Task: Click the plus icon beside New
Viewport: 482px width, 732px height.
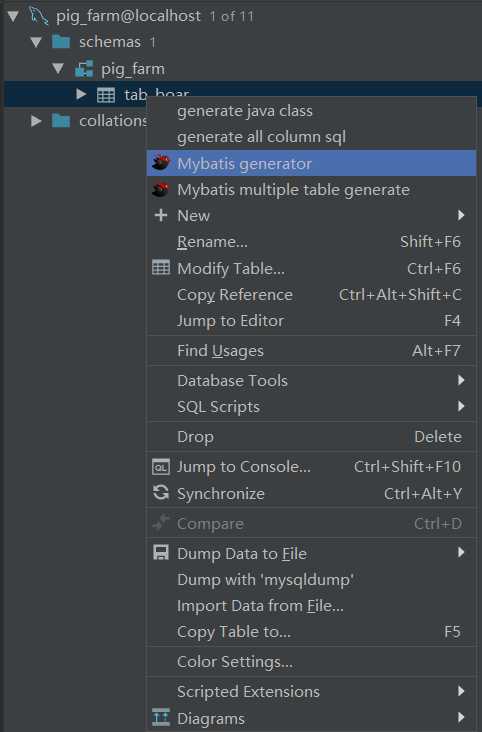Action: pos(161,215)
